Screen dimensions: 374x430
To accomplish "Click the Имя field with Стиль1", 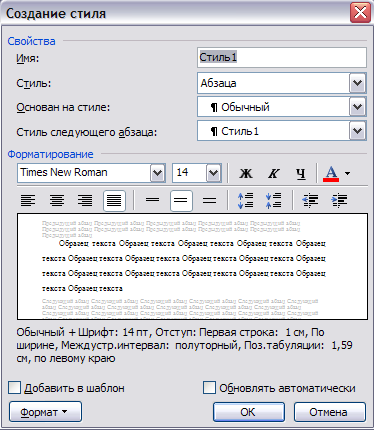I will pyautogui.click(x=282, y=58).
